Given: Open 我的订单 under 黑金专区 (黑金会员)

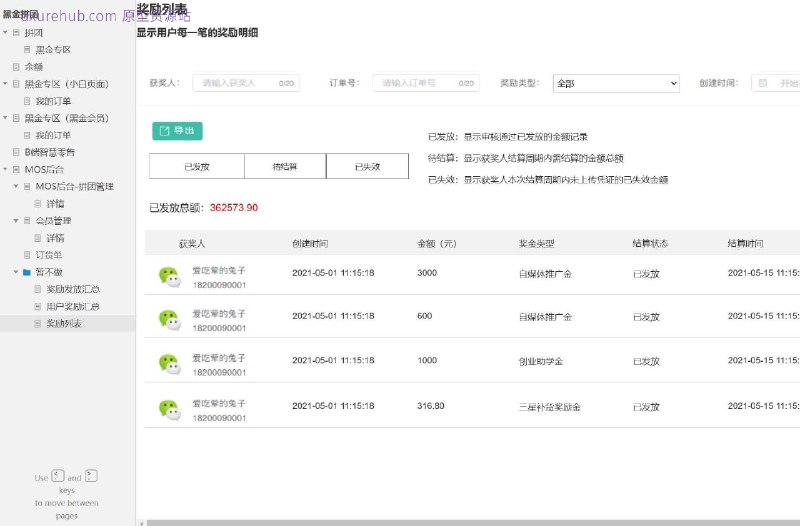Looking at the screenshot, I should pyautogui.click(x=53, y=135).
